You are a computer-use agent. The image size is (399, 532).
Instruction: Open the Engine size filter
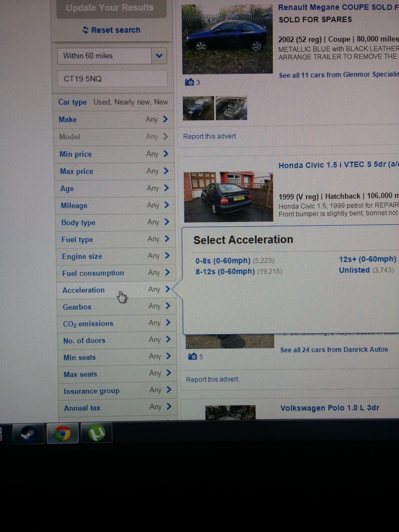coord(116,256)
